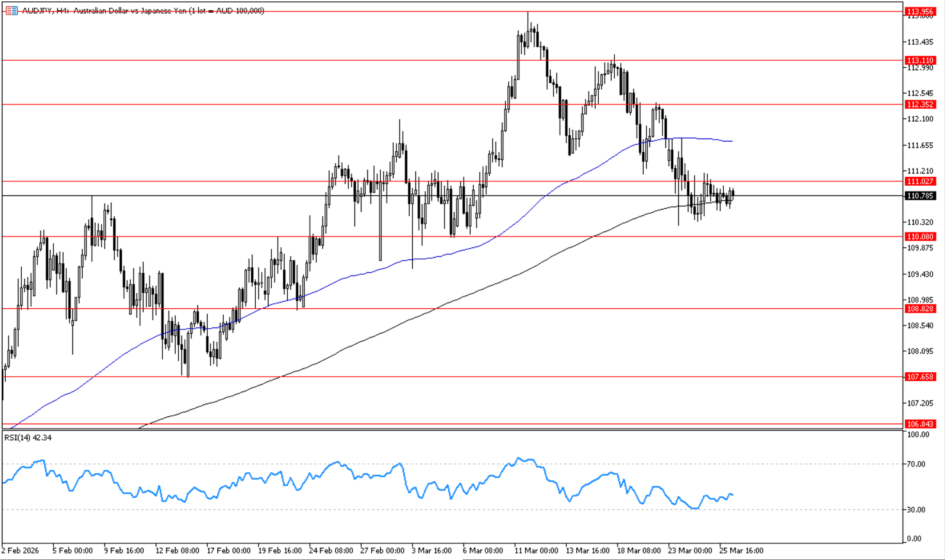
Task: Click the 2 Feb 2026 date label
Action: tap(20, 550)
